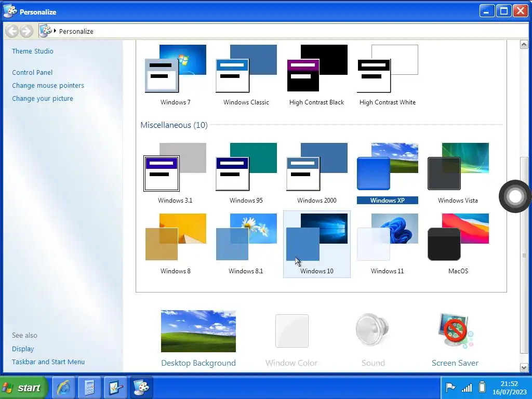Open the Screen Saver settings icon

pos(455,331)
